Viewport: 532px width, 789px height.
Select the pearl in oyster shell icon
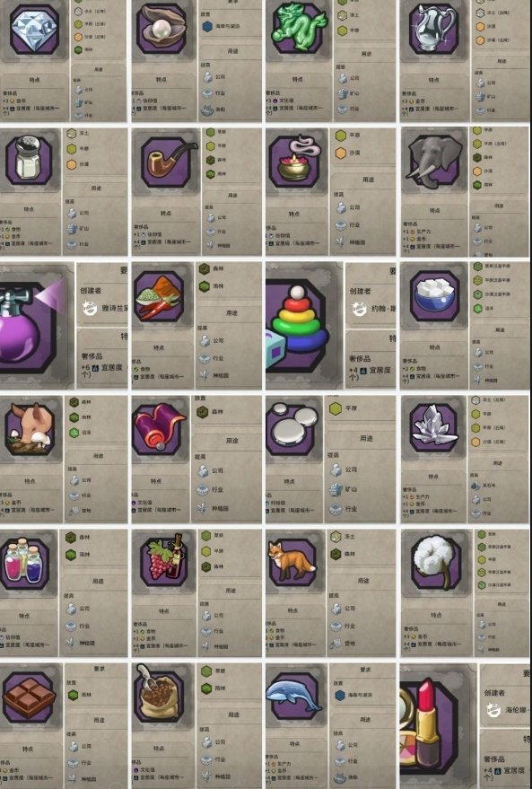(163, 30)
